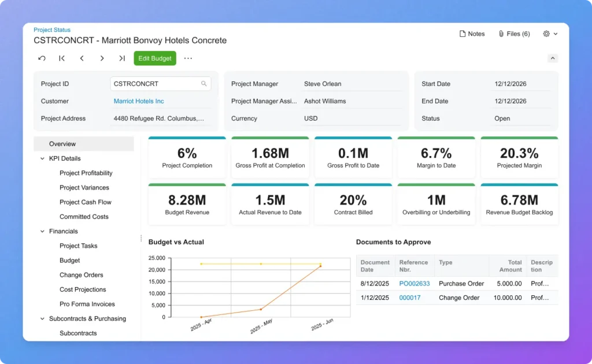This screenshot has height=364, width=592.
Task: Sort by Reference Nbr. column header
Action: 415,266
